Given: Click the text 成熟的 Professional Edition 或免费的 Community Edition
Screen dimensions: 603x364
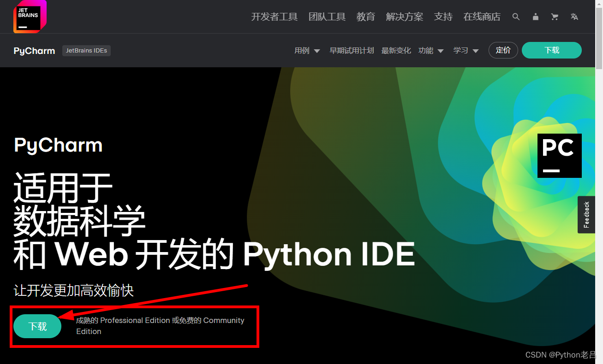Looking at the screenshot, I should coord(160,326).
